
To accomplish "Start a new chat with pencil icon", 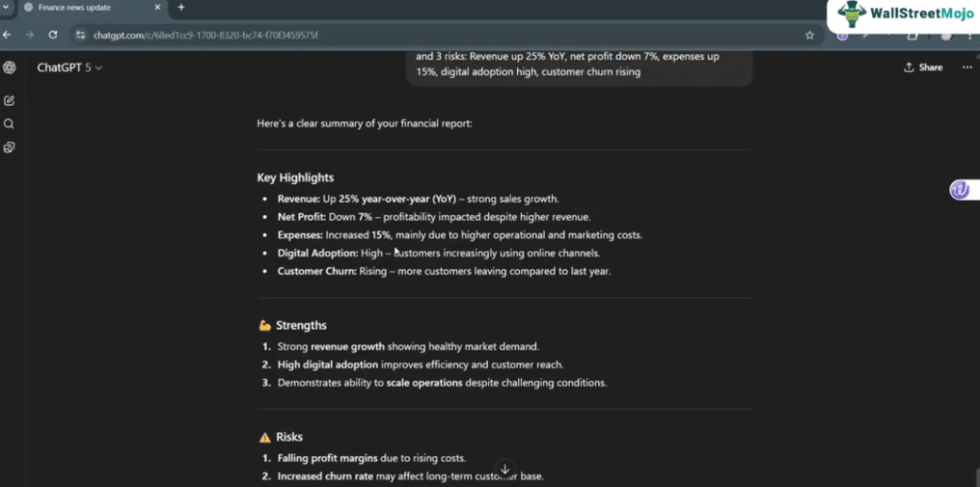I will 10,100.
